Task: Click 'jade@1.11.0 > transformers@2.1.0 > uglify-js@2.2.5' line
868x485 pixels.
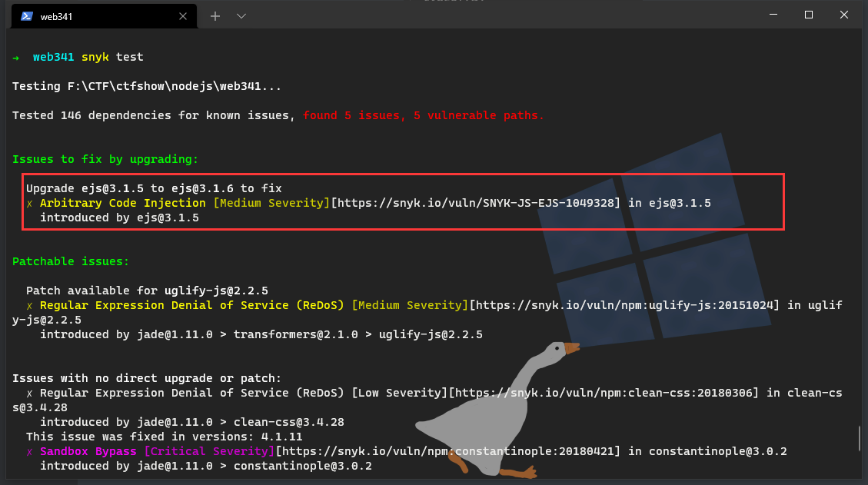Action: (310, 334)
